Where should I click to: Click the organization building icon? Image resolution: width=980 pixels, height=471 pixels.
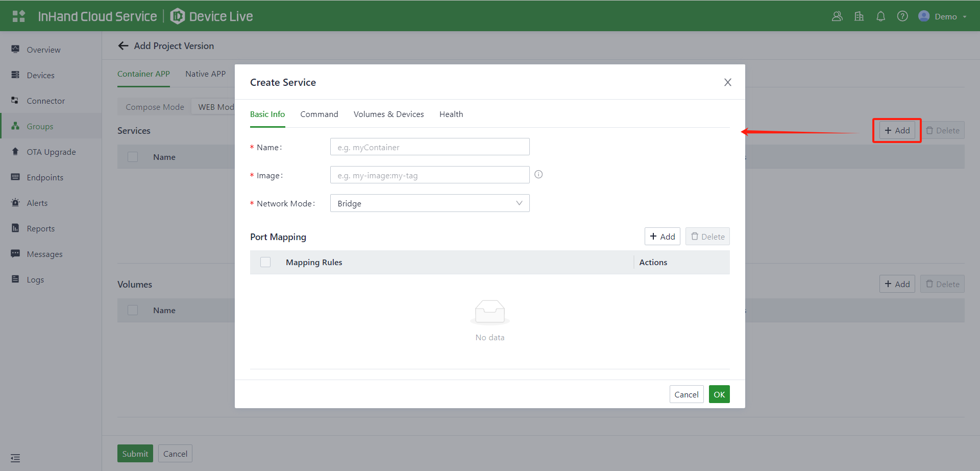tap(859, 16)
